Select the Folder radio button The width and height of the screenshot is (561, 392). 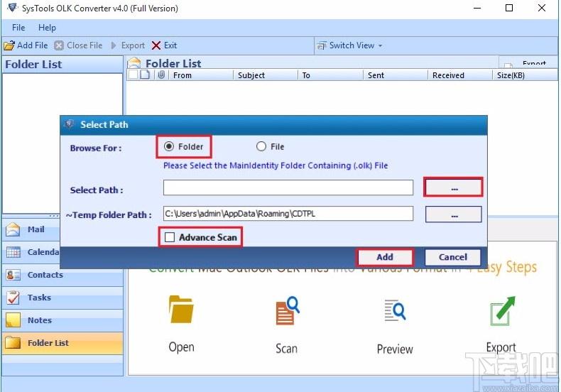[x=169, y=146]
